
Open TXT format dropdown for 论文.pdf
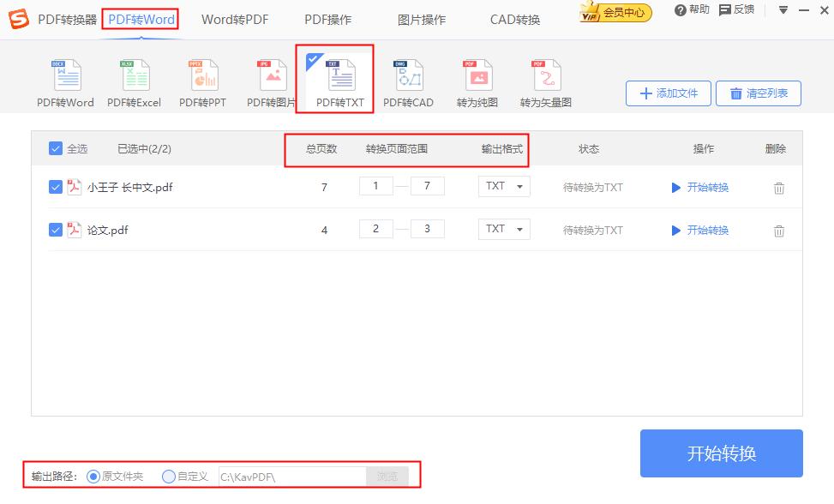(504, 229)
